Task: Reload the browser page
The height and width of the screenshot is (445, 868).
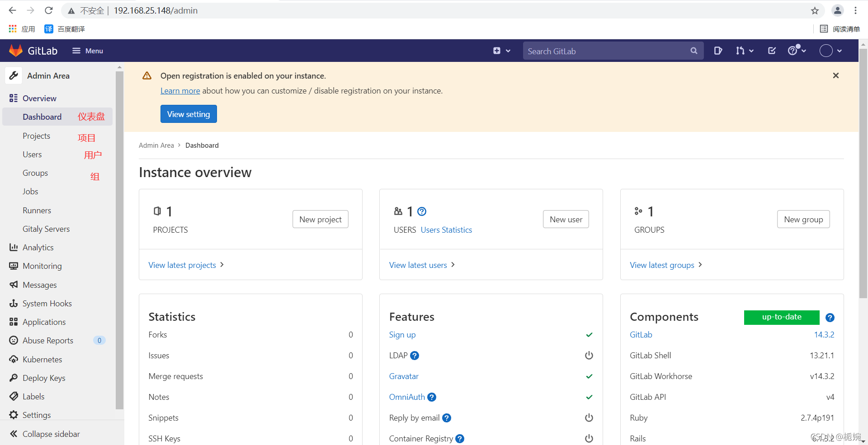Action: pos(49,10)
